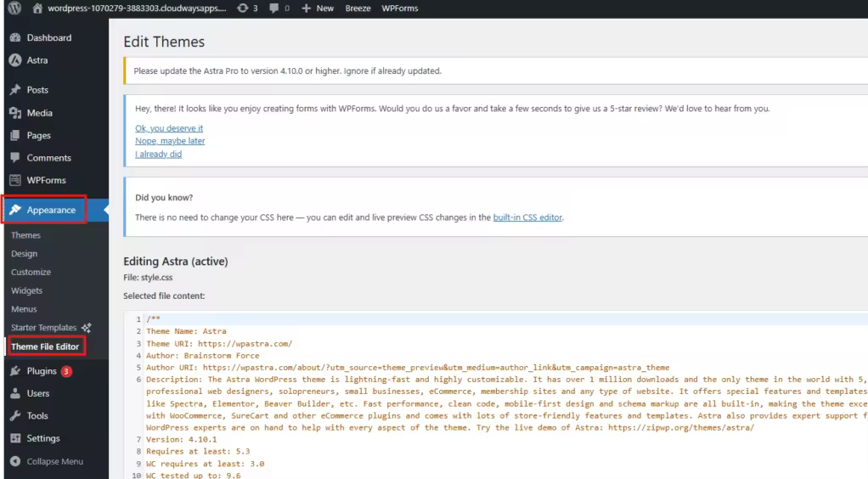868x479 pixels.
Task: Click the 'File: style.css' label
Action: pos(148,277)
